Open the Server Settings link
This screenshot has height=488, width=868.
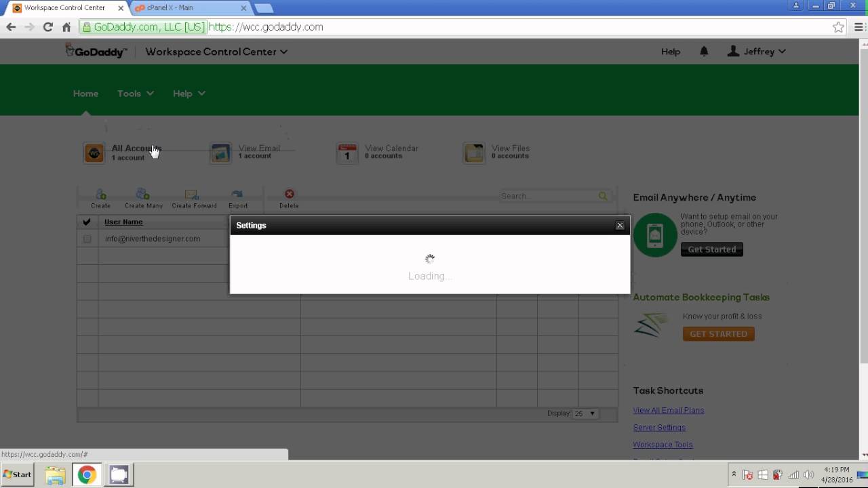(x=659, y=428)
